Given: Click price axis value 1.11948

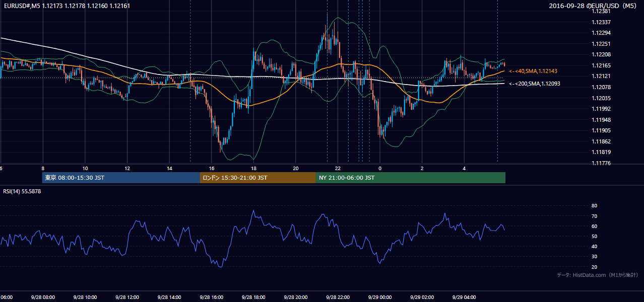Looking at the screenshot, I should (601, 120).
